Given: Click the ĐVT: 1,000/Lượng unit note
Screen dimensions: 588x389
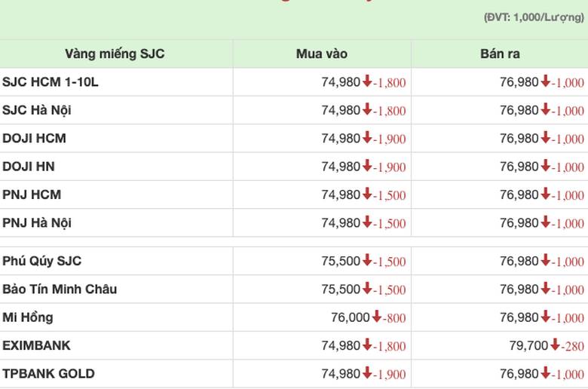Looking at the screenshot, I should pyautogui.click(x=533, y=17).
